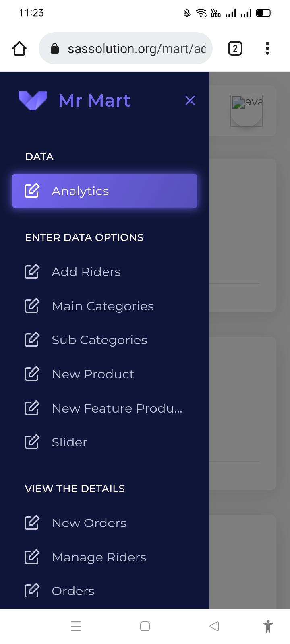Image resolution: width=290 pixels, height=644 pixels.
Task: Click the edit icon beside Sub Categories
Action: pyautogui.click(x=32, y=340)
